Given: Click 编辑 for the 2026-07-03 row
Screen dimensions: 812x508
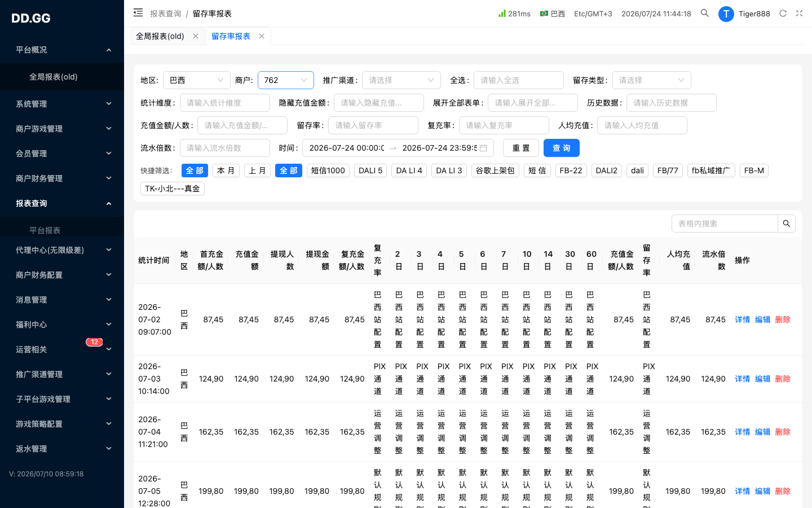Looking at the screenshot, I should pyautogui.click(x=763, y=379).
